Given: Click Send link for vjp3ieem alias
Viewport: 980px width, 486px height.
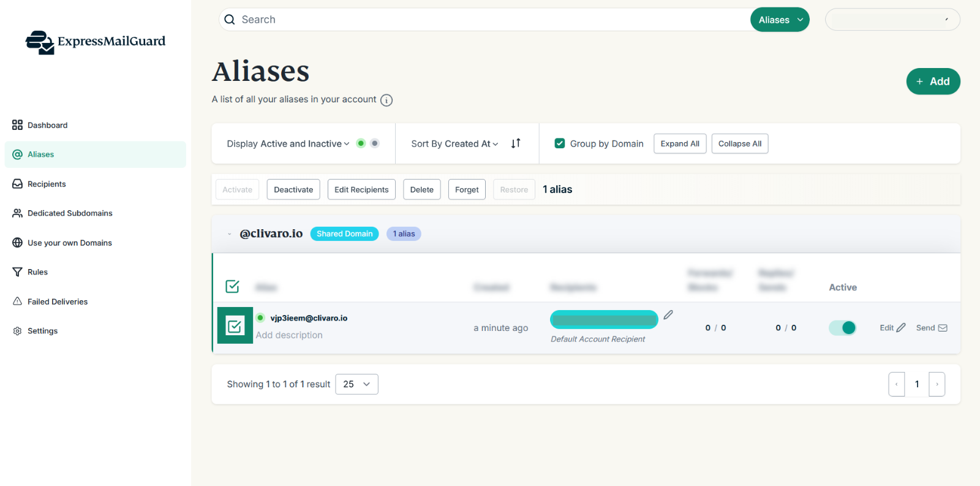Looking at the screenshot, I should [932, 328].
